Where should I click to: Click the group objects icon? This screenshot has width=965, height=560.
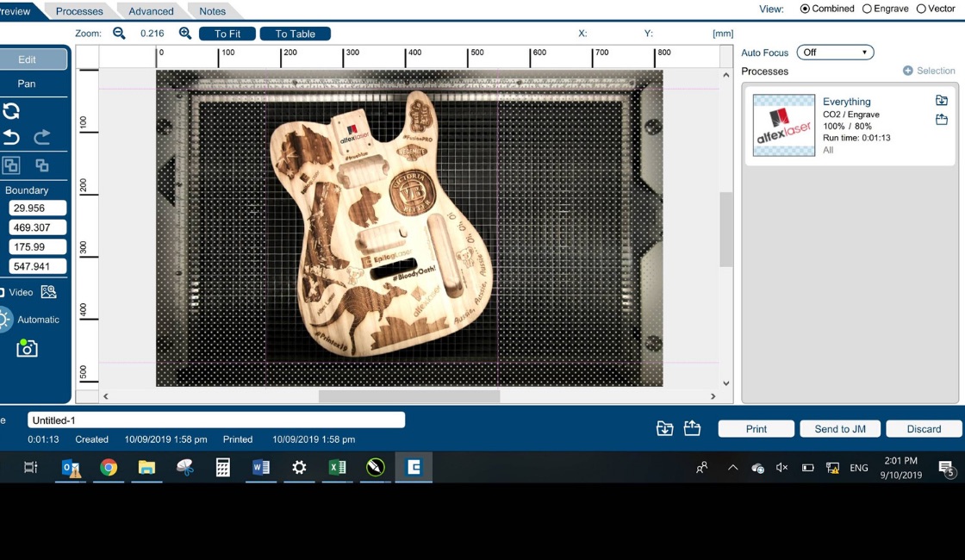(x=11, y=165)
